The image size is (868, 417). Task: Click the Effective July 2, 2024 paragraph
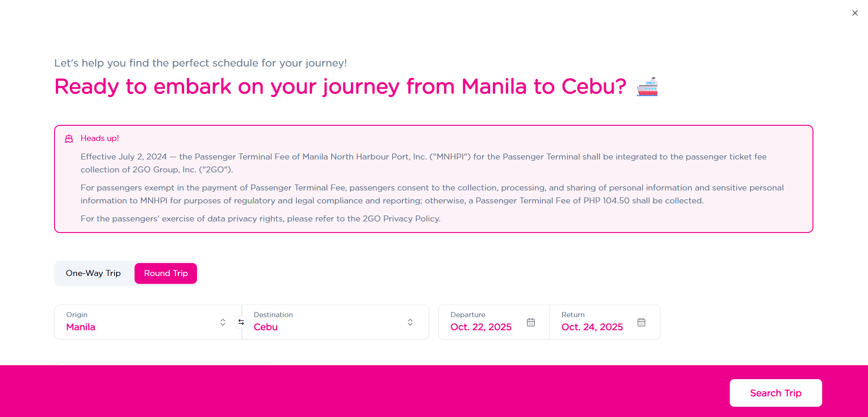tap(423, 163)
